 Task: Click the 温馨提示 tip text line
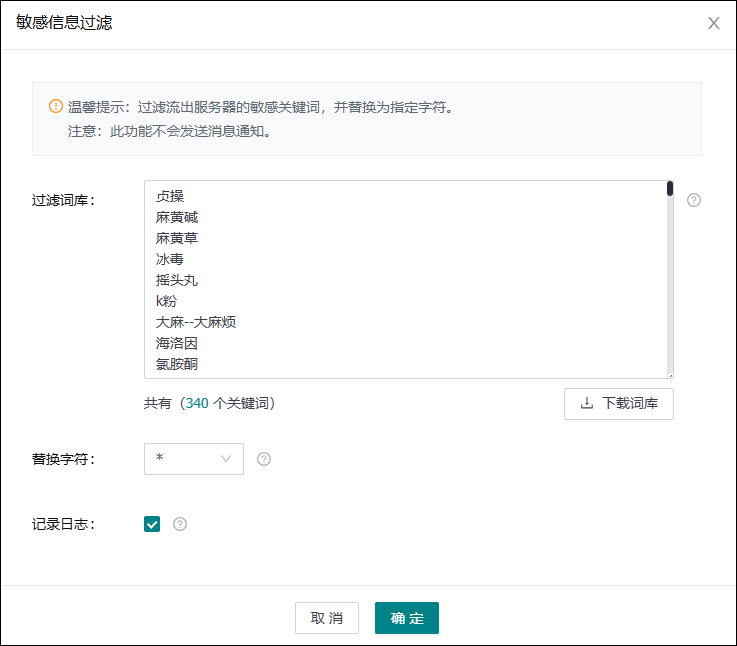261,107
